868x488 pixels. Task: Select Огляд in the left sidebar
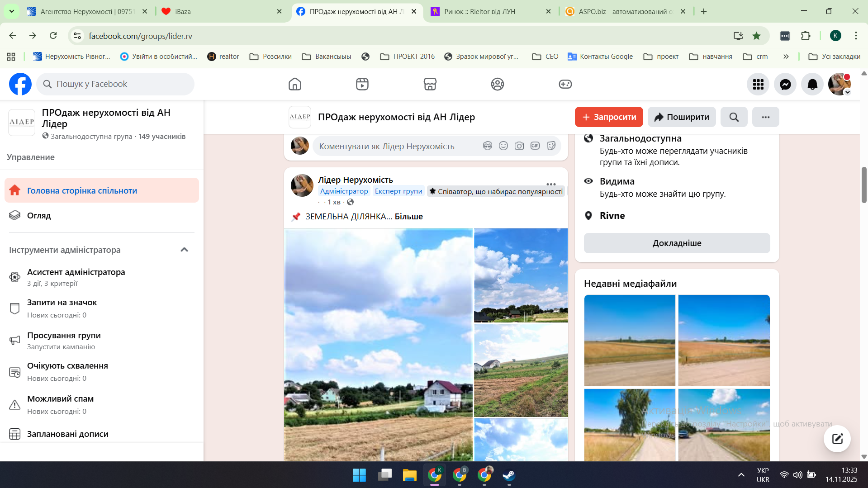click(39, 216)
